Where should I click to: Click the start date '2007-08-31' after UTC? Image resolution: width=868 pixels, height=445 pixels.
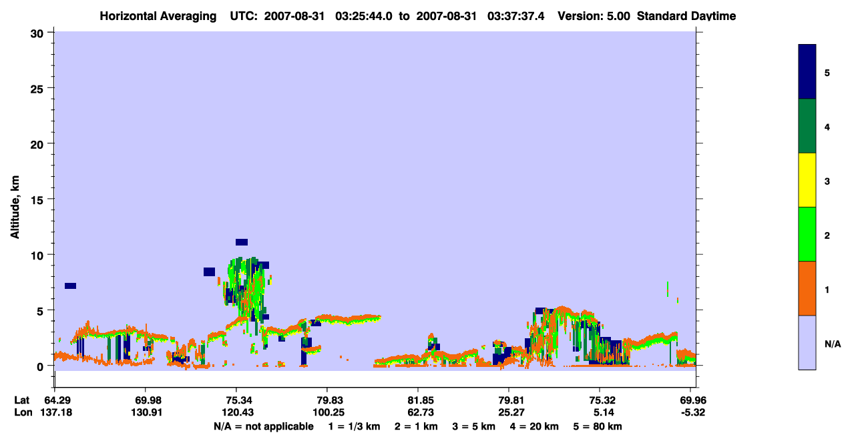(294, 16)
